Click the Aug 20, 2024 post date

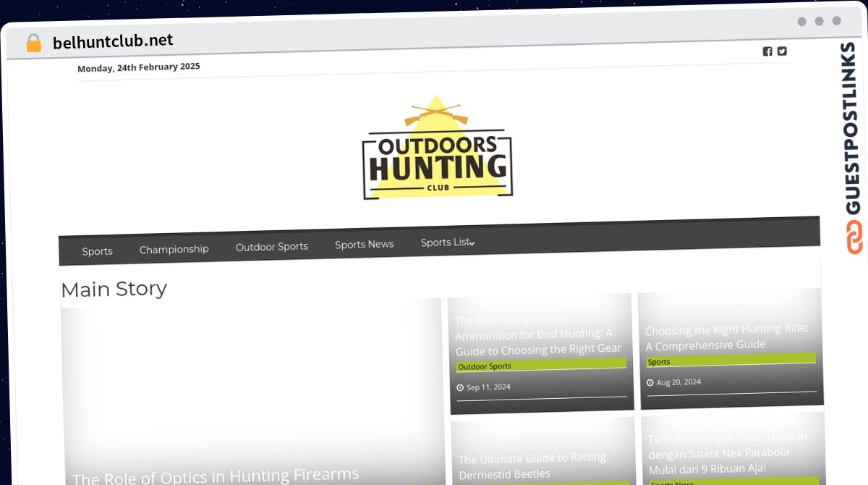[x=678, y=382]
